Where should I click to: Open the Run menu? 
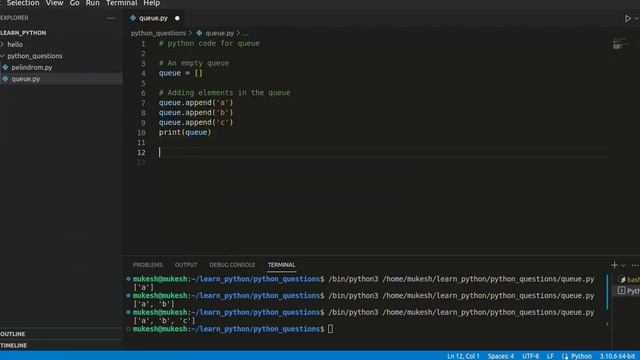point(93,3)
